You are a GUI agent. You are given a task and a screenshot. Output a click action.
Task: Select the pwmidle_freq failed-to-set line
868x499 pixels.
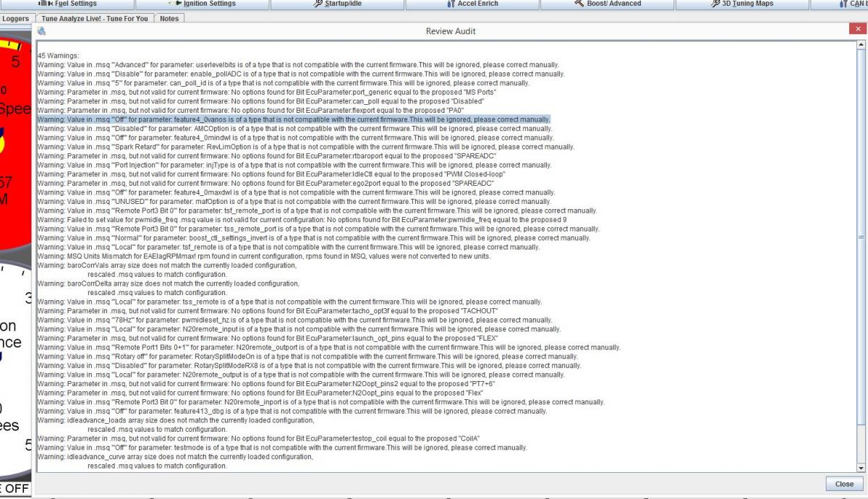(x=302, y=220)
